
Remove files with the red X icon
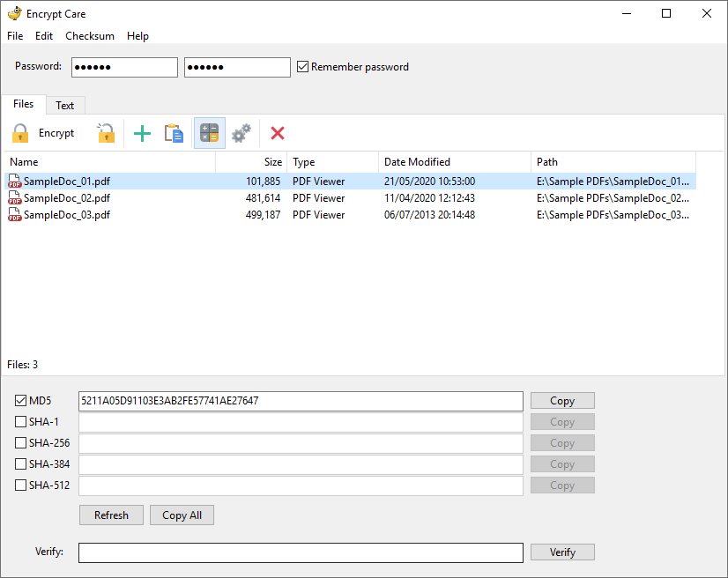point(277,132)
